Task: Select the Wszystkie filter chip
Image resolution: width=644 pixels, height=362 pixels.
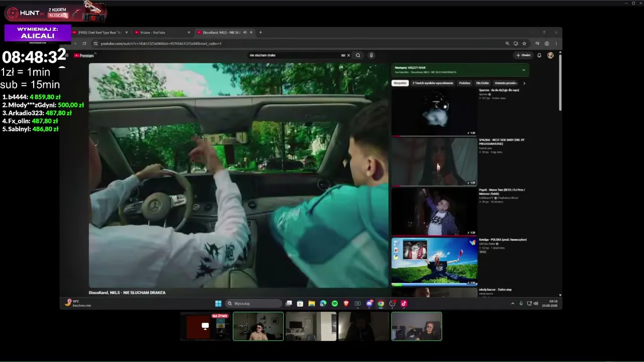Action: (x=400, y=83)
